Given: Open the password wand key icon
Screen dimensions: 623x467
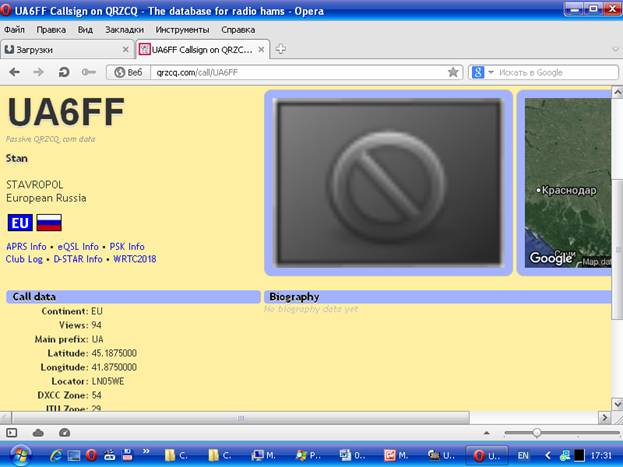Looking at the screenshot, I should click(88, 72).
